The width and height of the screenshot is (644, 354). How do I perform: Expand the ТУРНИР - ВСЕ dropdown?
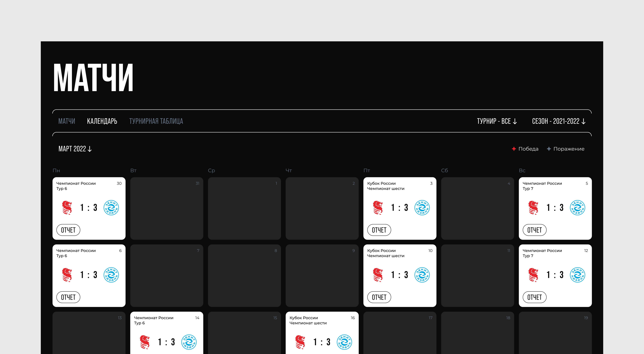tap(497, 121)
